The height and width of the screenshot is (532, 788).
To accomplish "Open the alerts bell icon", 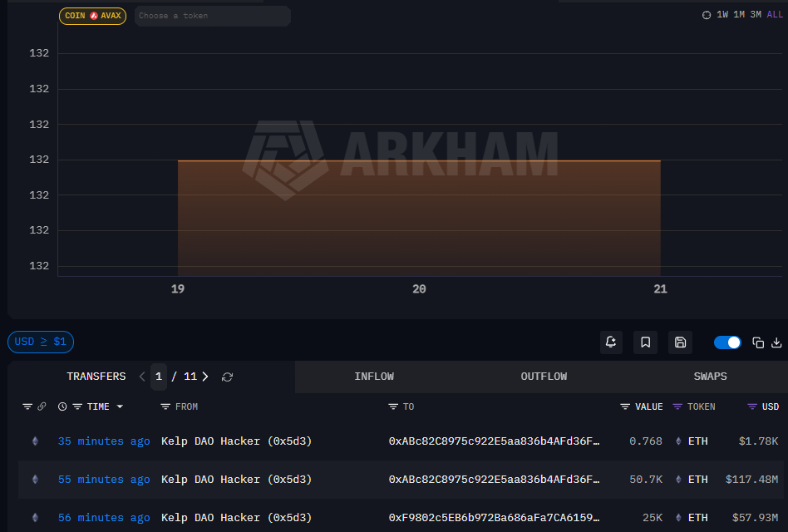I will click(x=611, y=342).
